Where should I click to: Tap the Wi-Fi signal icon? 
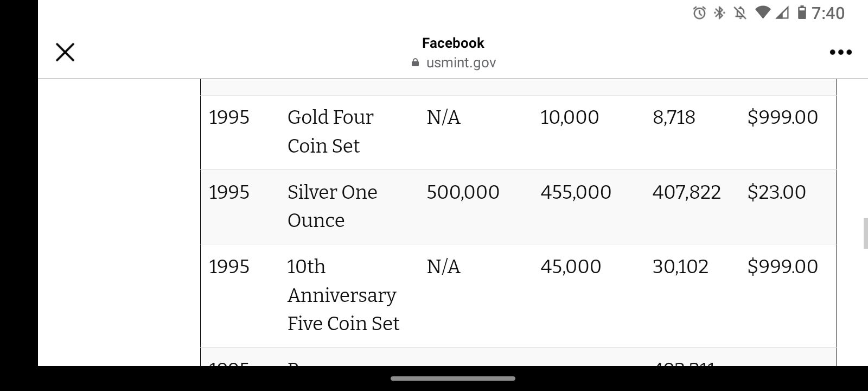tap(763, 12)
